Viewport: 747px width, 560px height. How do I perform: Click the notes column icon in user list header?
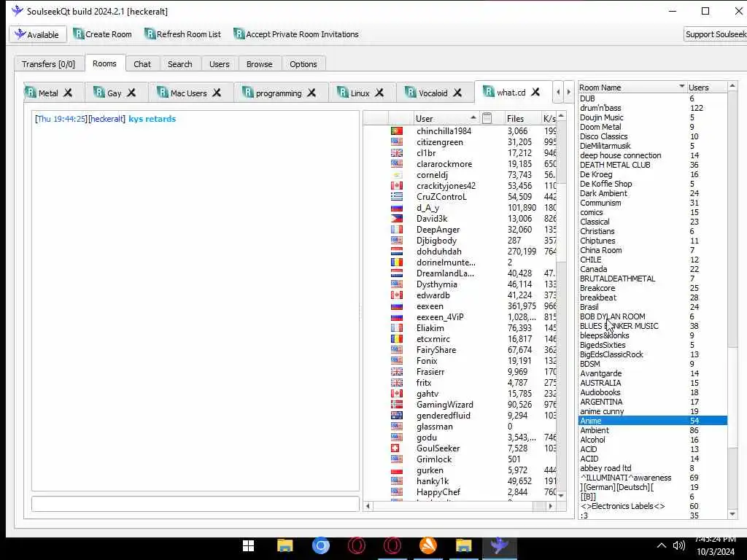(487, 118)
